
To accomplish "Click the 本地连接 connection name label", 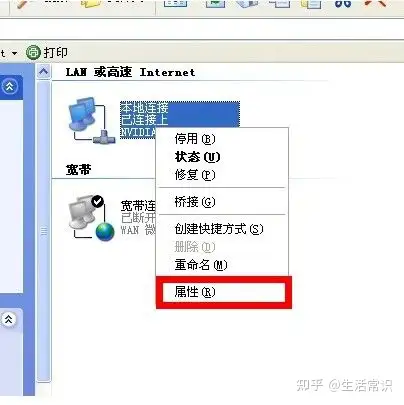I will coord(144,108).
